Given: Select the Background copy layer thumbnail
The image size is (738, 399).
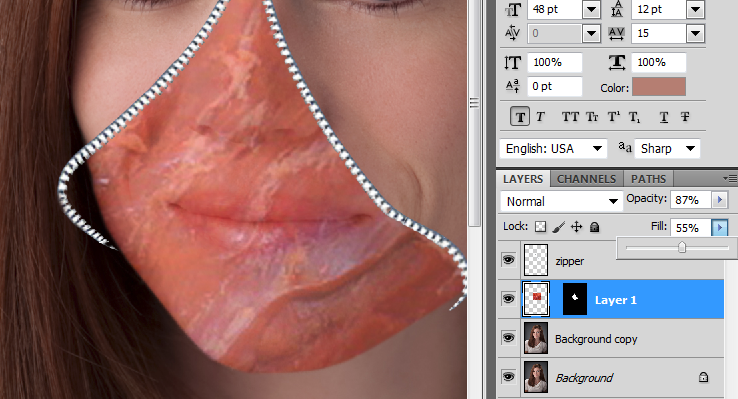Looking at the screenshot, I should [536, 338].
